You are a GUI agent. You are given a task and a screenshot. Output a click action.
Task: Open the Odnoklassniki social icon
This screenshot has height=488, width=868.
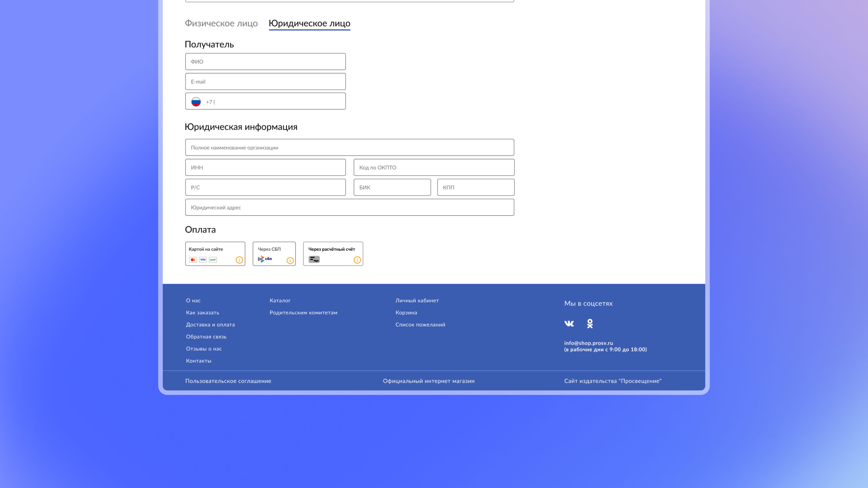590,324
